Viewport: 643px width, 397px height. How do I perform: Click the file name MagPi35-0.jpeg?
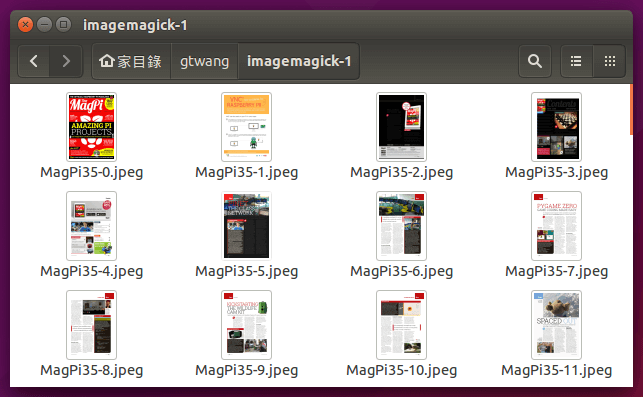(91, 173)
